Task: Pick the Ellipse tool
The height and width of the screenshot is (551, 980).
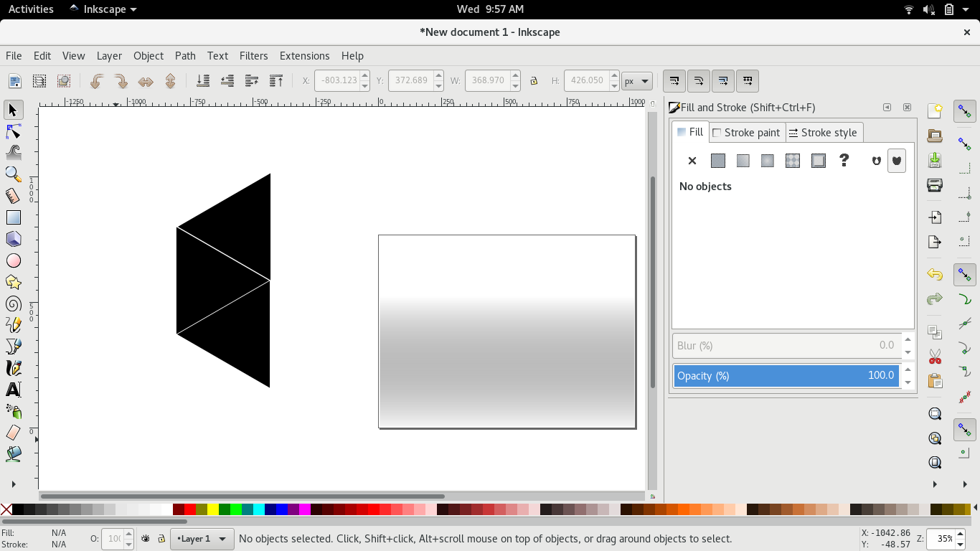Action: (14, 260)
